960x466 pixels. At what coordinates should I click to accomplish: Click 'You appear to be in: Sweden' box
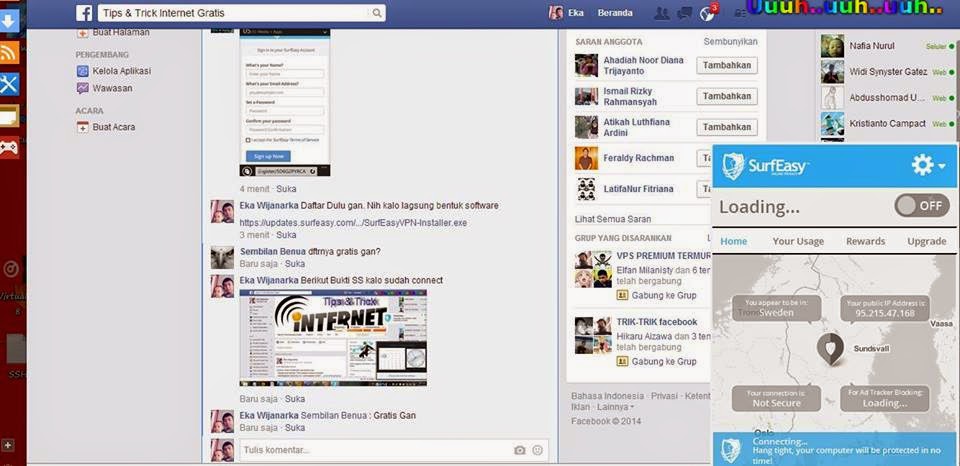[776, 309]
